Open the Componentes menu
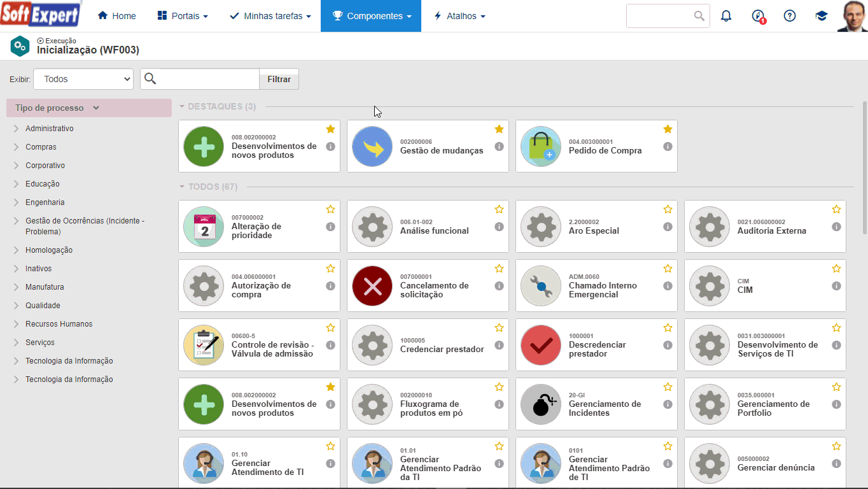Image resolution: width=868 pixels, height=489 pixels. [371, 16]
